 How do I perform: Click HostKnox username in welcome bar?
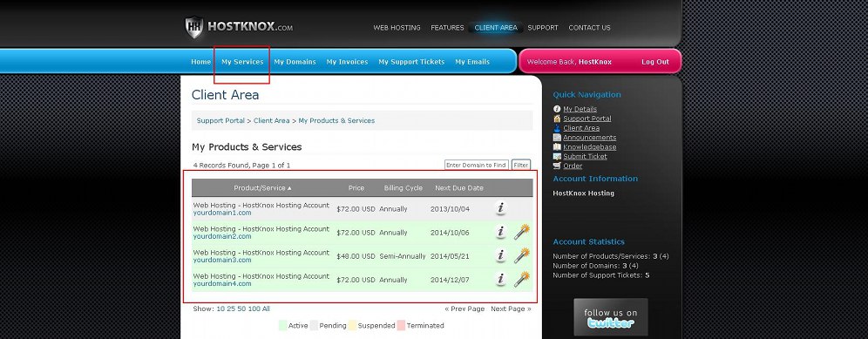point(595,62)
